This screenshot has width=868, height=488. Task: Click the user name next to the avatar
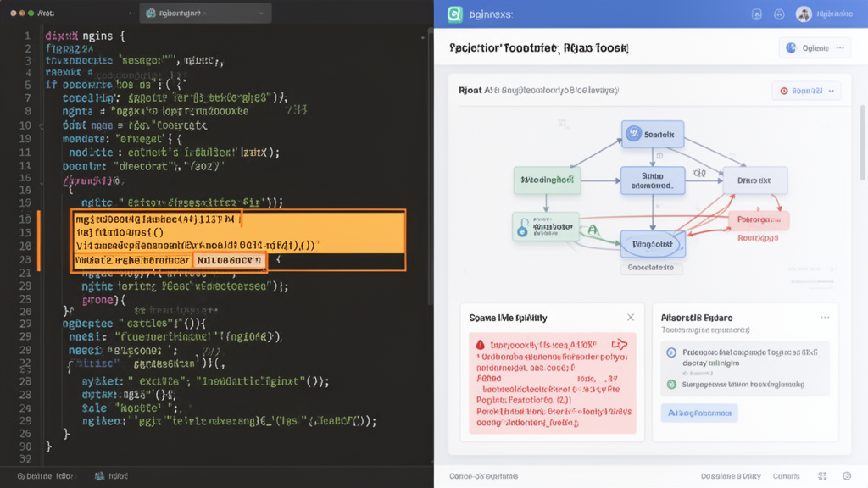[x=834, y=14]
